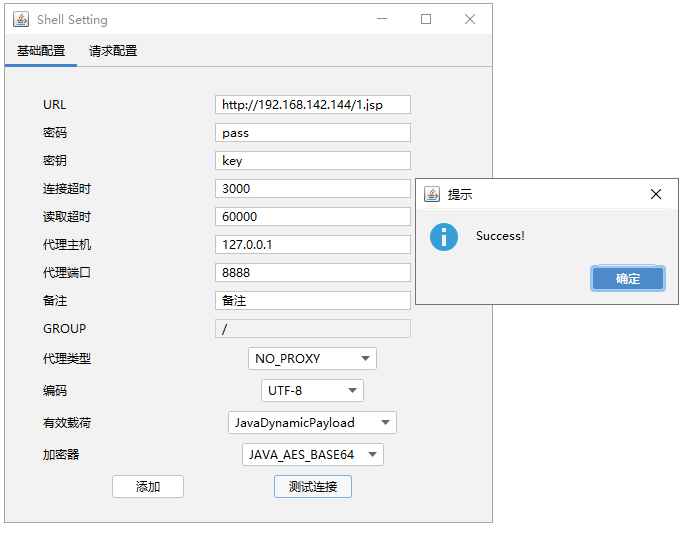Confirm the Success dialog with 确定

628,278
